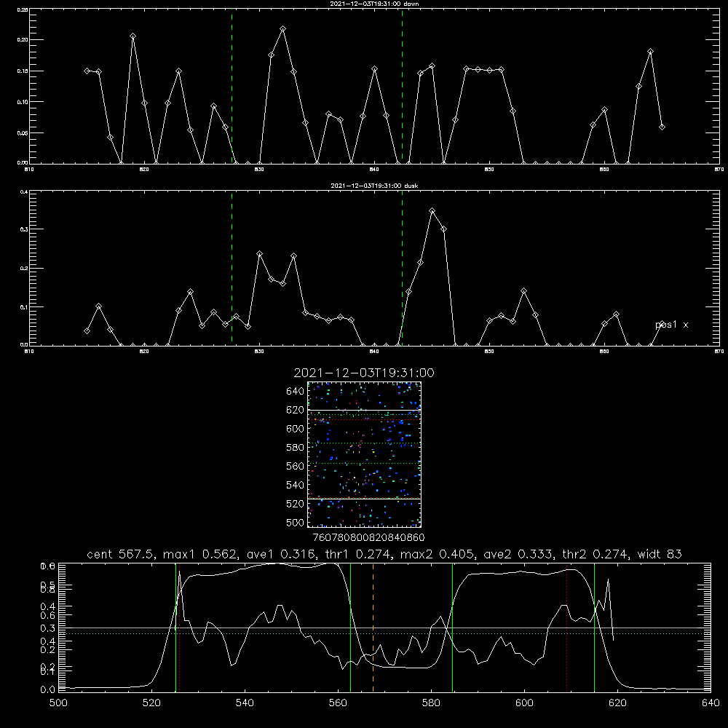Click the first diamond marker of the dawn curve
This screenshot has height=728, width=728.
[87, 71]
